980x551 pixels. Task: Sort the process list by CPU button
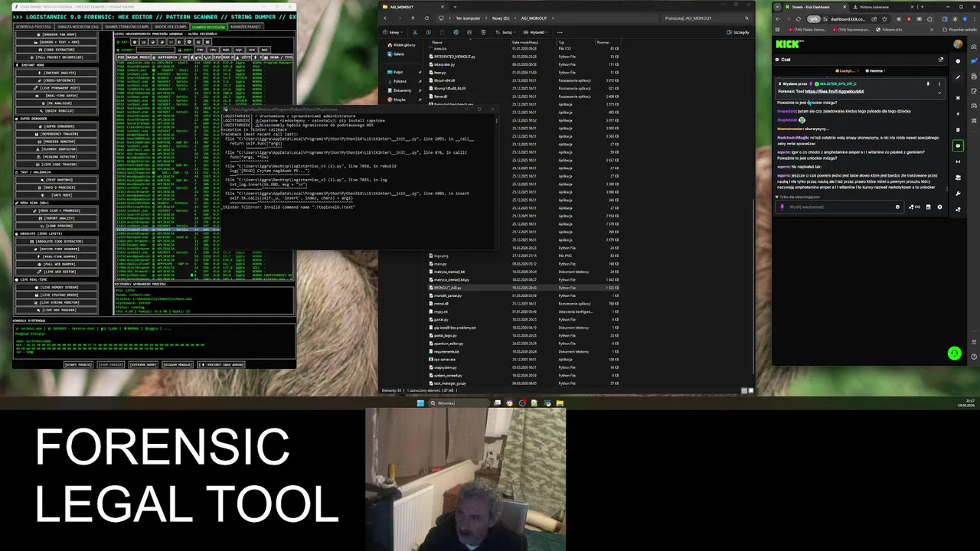click(213, 50)
